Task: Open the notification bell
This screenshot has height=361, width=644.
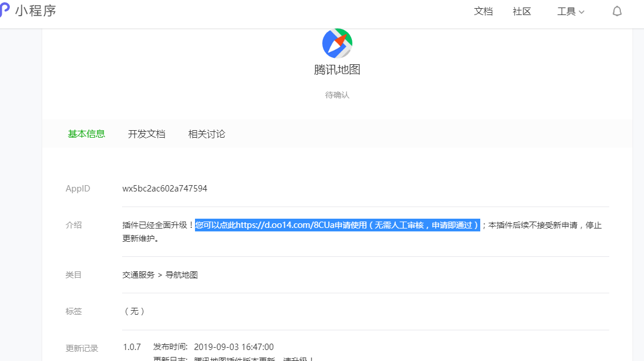Action: [x=617, y=12]
